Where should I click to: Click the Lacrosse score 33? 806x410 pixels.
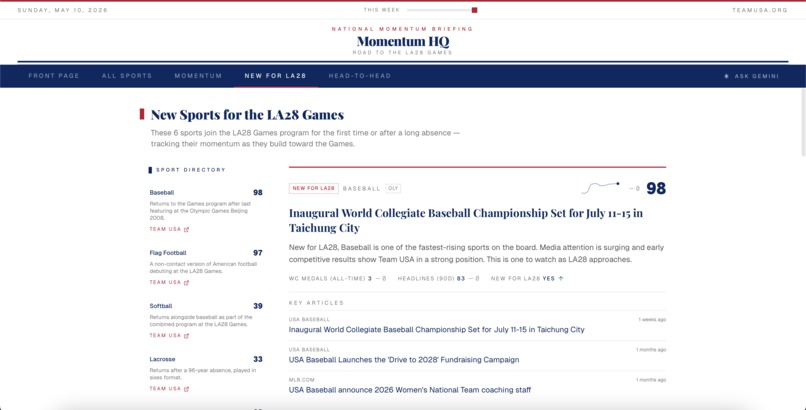tap(258, 359)
